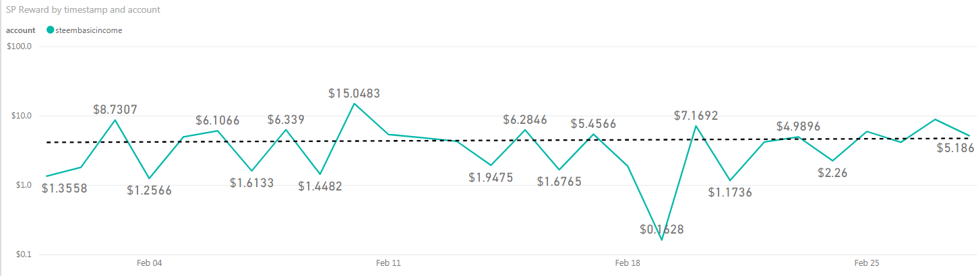The image size is (980, 276).
Task: Click the $100.0 y-axis label
Action: coord(19,46)
